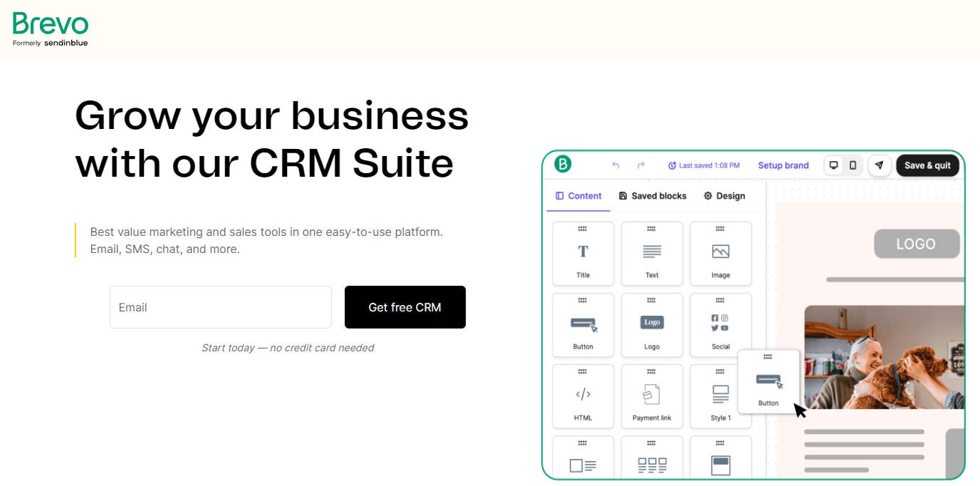Select the Text block
This screenshot has height=486, width=980.
(652, 254)
